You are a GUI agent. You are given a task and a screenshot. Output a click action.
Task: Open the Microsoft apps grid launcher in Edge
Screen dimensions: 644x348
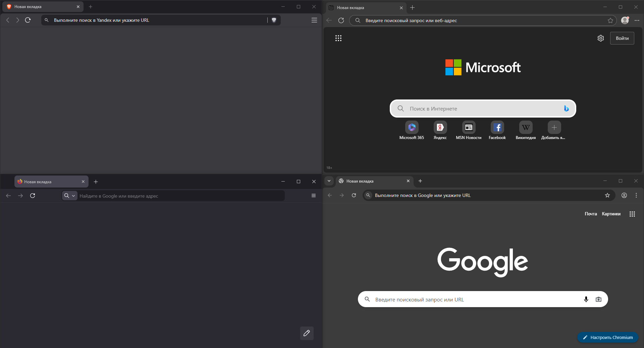click(338, 38)
